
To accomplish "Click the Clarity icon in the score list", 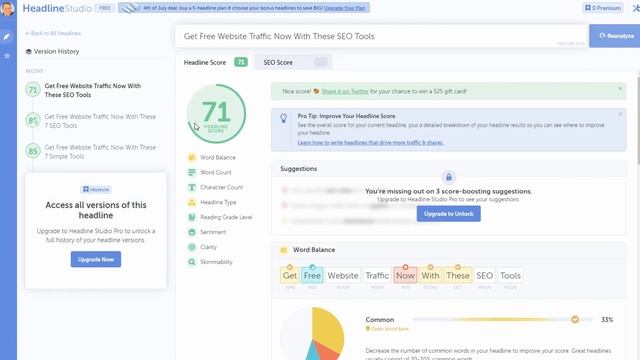I will [x=192, y=247].
